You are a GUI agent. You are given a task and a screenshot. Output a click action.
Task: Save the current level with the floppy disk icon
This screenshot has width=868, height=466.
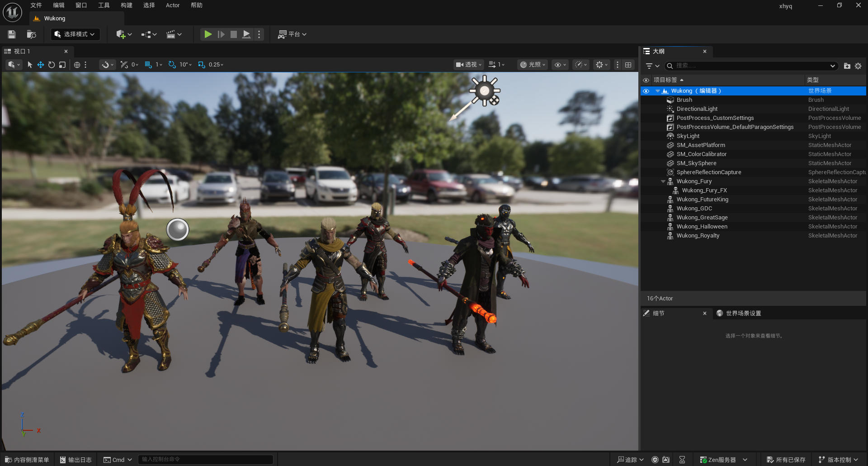[x=12, y=34]
